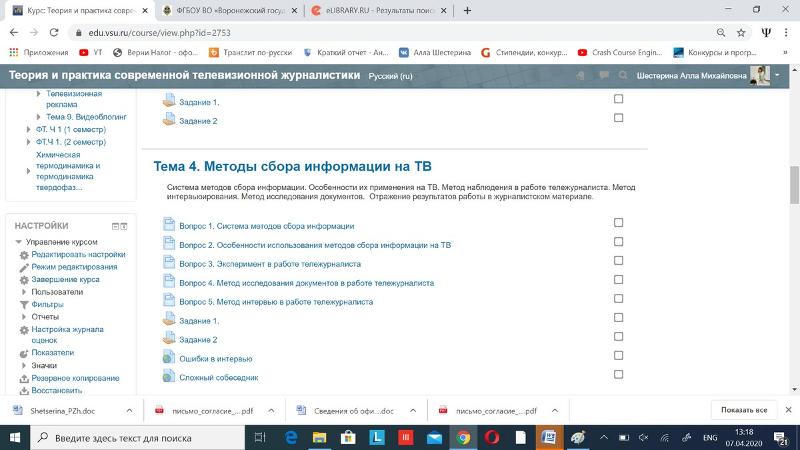This screenshot has height=450, width=800.
Task: Check the completion box for Ошибки в интервью
Action: [618, 356]
